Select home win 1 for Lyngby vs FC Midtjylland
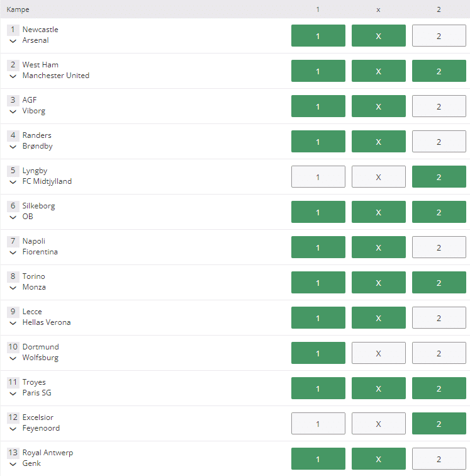Screen dimensions: 470x476 [318, 177]
